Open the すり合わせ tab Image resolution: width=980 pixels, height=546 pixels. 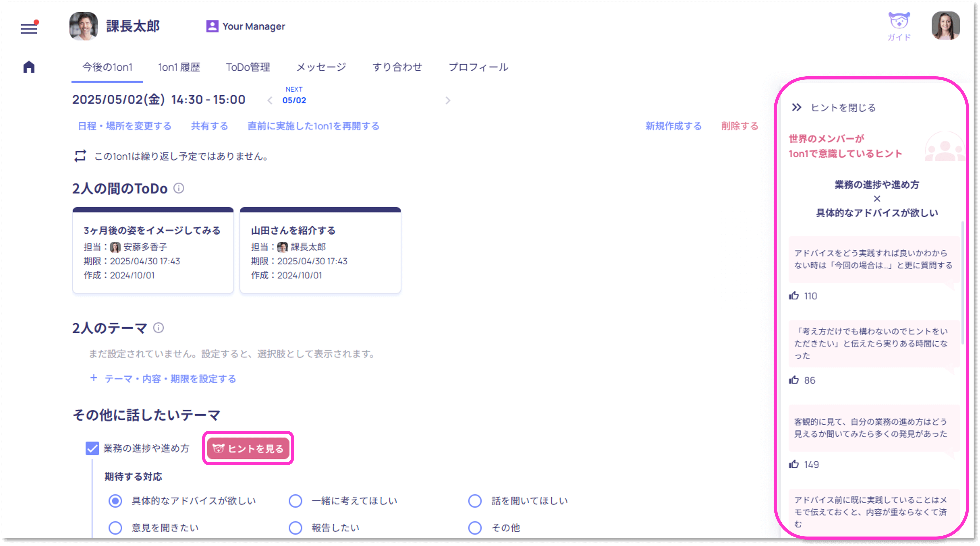click(397, 67)
